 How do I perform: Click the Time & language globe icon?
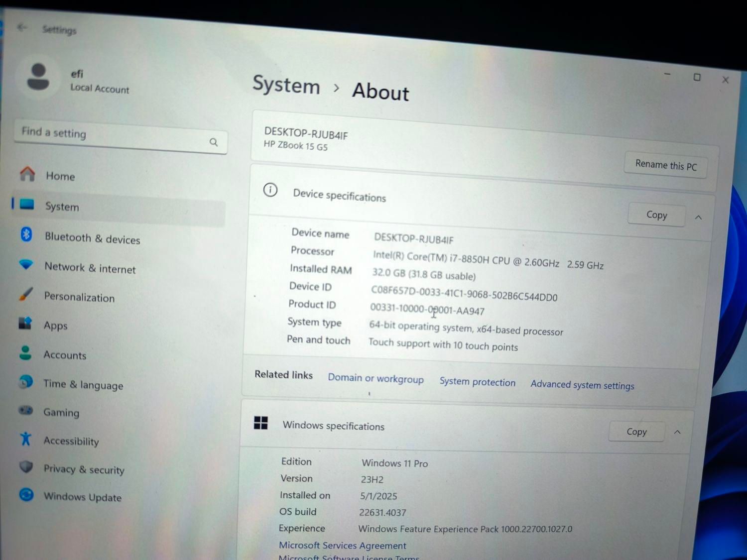pos(25,382)
